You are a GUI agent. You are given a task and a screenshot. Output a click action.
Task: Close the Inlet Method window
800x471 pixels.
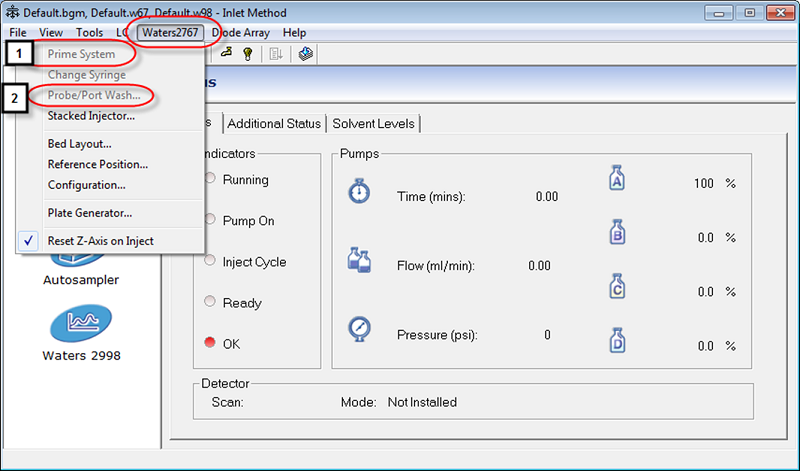click(780, 13)
